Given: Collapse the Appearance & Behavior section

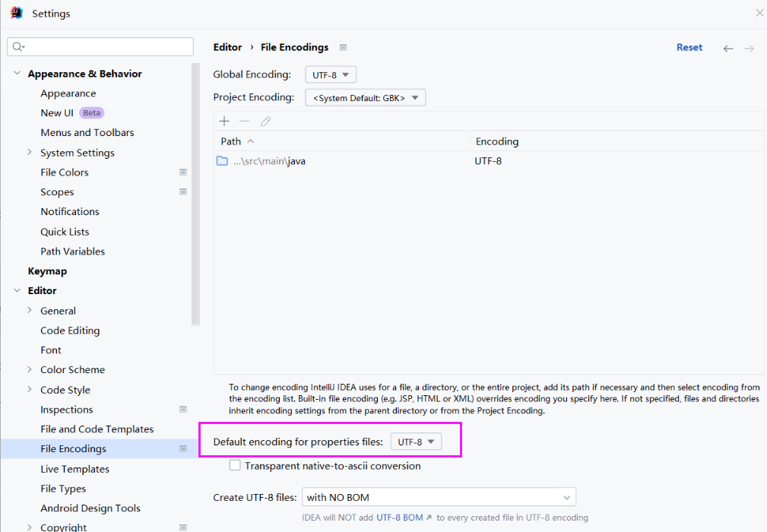Looking at the screenshot, I should coord(17,74).
